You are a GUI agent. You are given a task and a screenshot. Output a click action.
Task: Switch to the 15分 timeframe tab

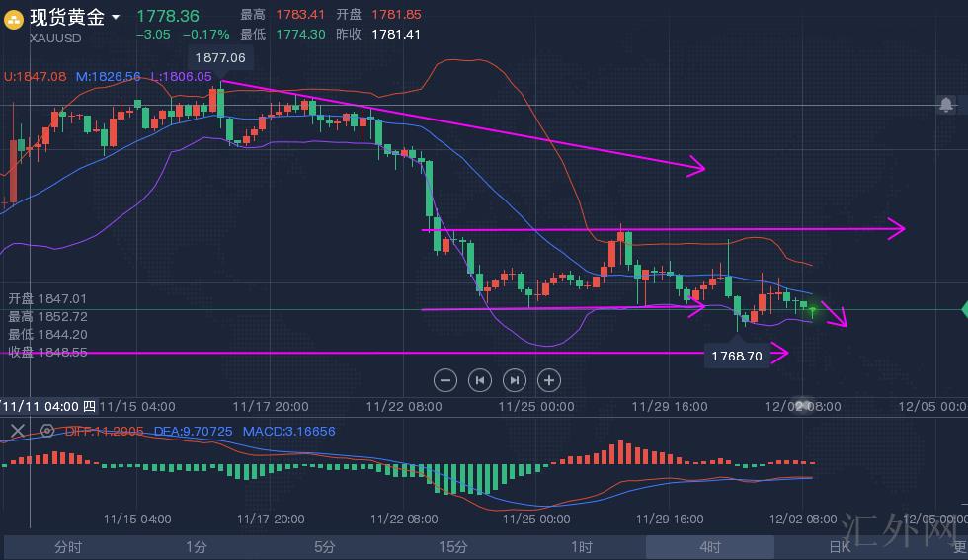pyautogui.click(x=453, y=547)
